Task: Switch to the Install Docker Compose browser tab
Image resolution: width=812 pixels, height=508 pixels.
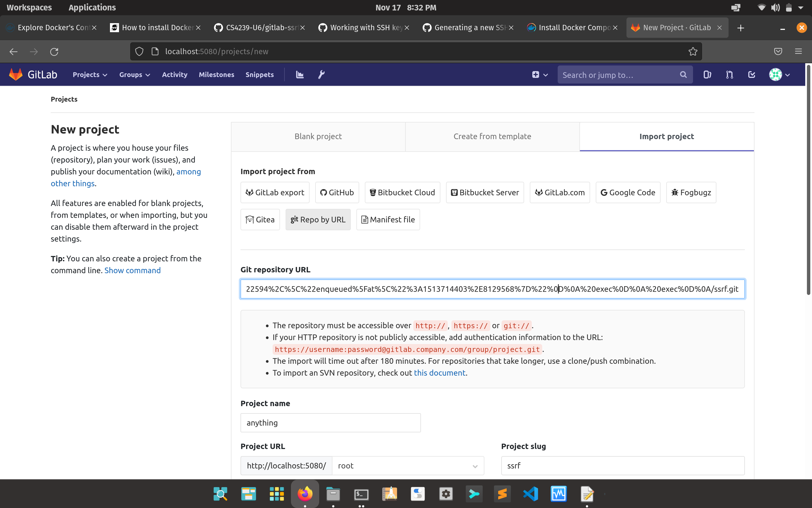Action: [x=572, y=28]
